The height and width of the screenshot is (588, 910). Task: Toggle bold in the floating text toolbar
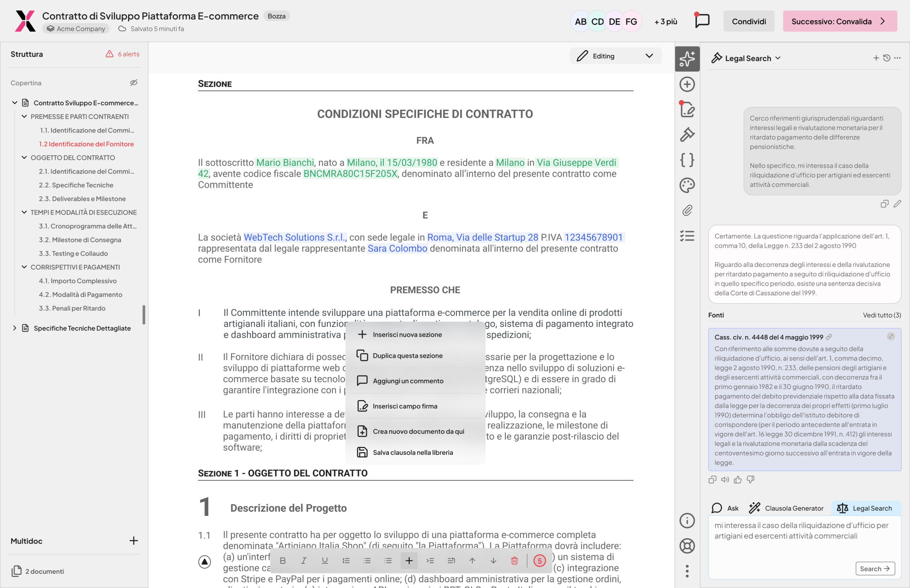[283, 561]
